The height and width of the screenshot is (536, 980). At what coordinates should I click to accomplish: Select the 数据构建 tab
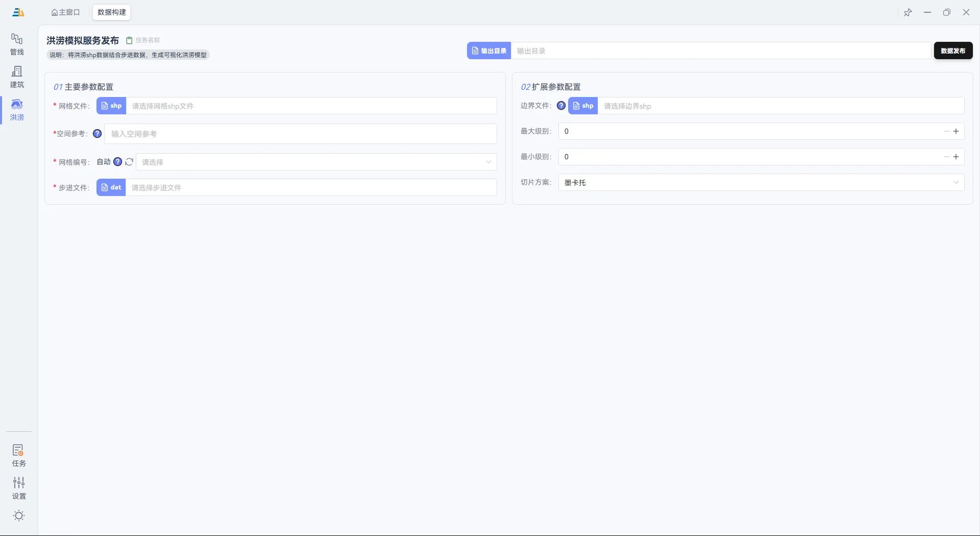[111, 12]
